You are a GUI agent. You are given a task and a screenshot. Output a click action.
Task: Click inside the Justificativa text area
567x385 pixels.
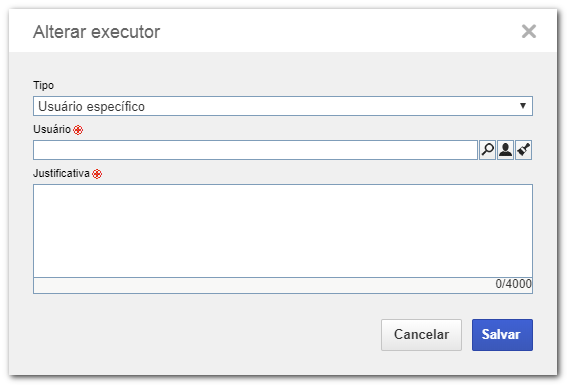pos(283,231)
